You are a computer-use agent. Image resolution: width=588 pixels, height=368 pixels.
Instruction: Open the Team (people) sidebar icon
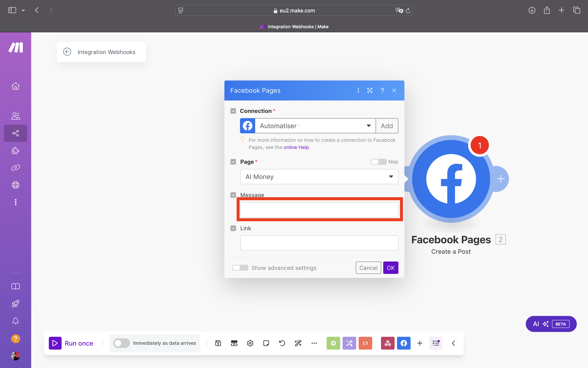(16, 116)
